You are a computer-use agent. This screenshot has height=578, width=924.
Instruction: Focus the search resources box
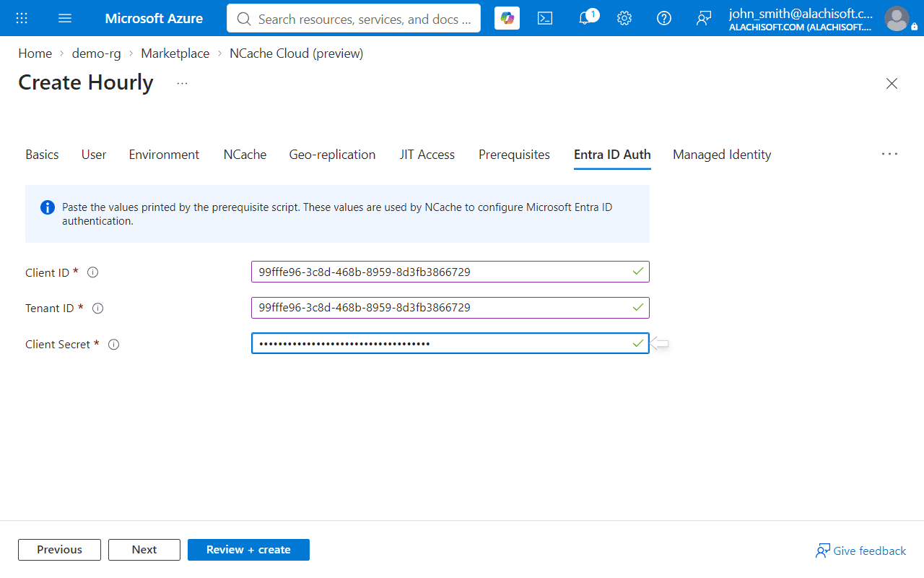click(354, 19)
